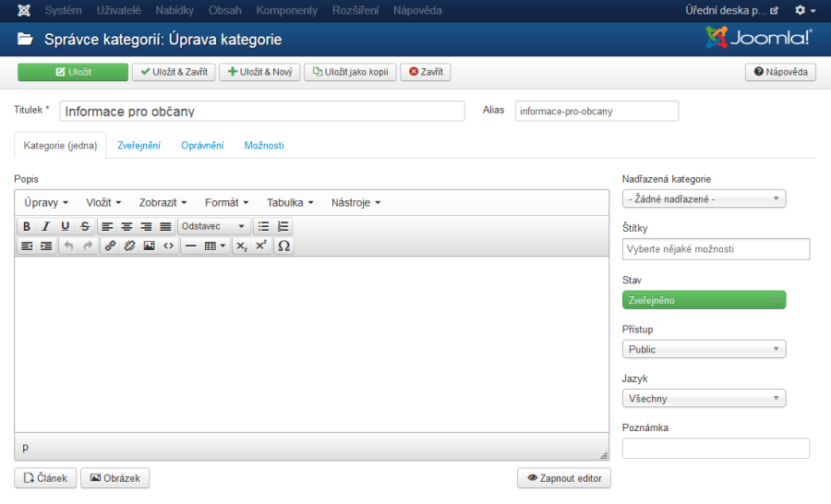Image resolution: width=831 pixels, height=504 pixels.
Task: Open the Nápověda top menu
Action: [x=417, y=10]
